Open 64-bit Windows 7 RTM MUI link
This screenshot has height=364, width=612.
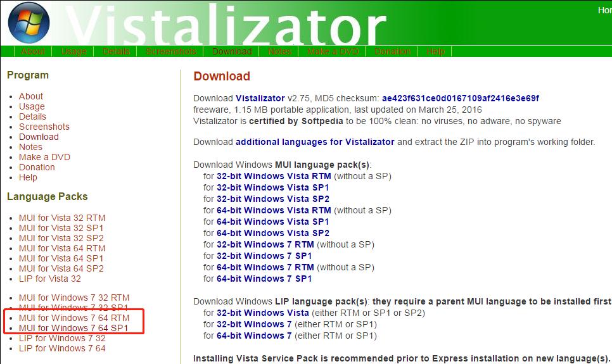pyautogui.click(x=265, y=267)
